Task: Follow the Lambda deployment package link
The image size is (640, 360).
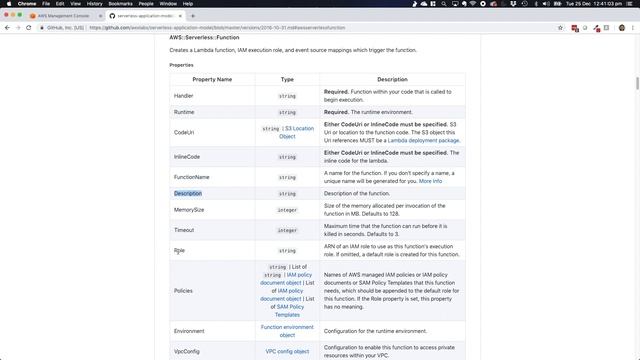Action: click(x=423, y=140)
